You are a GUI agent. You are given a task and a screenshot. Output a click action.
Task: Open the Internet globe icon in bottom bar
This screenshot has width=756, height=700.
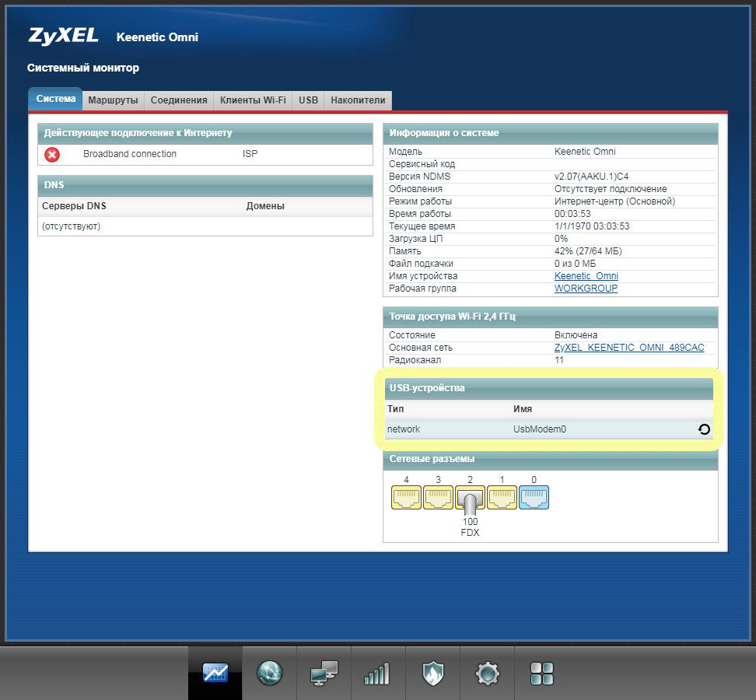tap(269, 673)
